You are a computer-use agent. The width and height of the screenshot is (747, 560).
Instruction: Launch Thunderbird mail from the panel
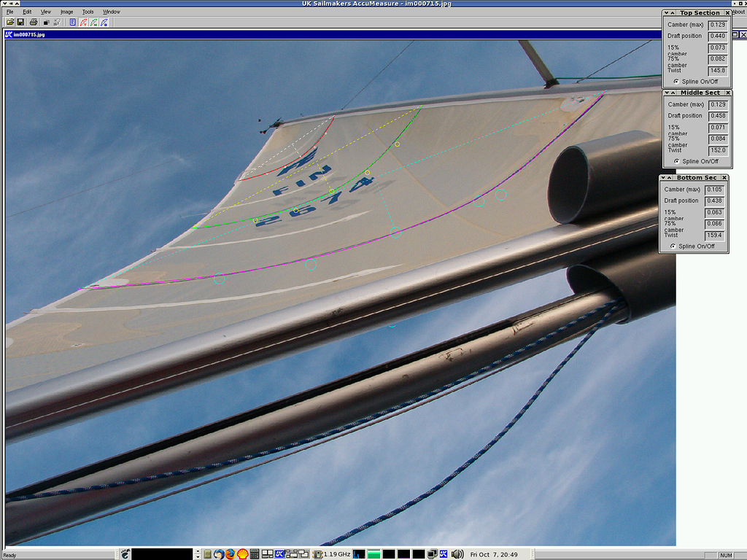(x=219, y=554)
